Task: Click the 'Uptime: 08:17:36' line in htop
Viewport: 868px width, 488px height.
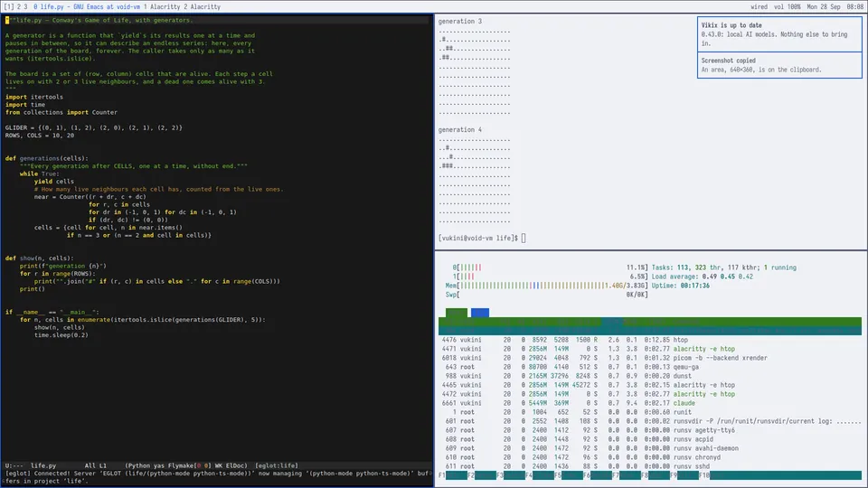Action: (x=680, y=286)
